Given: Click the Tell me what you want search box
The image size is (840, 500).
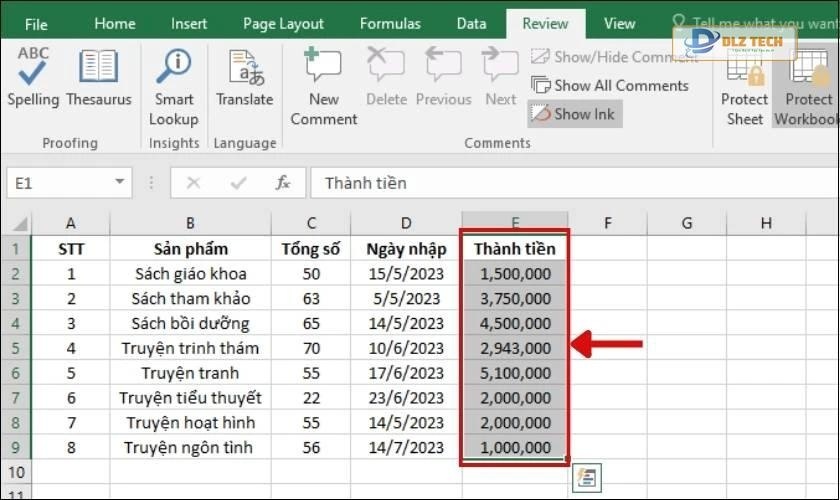Looking at the screenshot, I should point(755,23).
